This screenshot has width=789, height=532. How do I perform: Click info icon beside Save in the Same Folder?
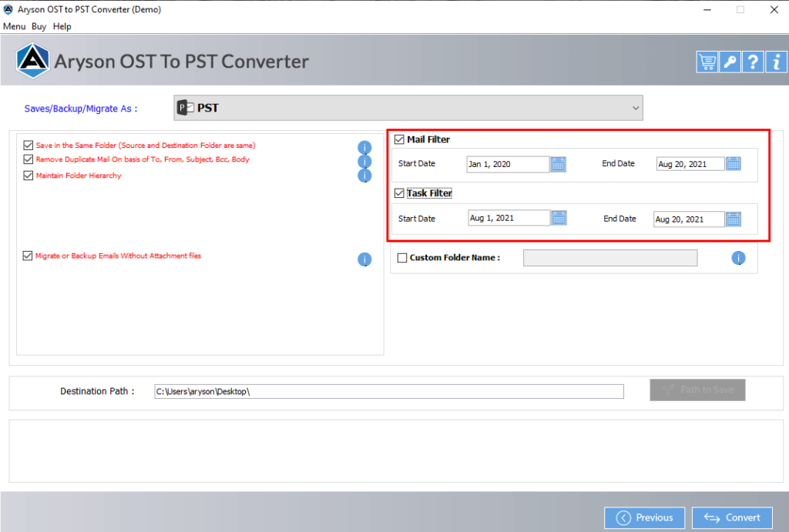point(364,147)
